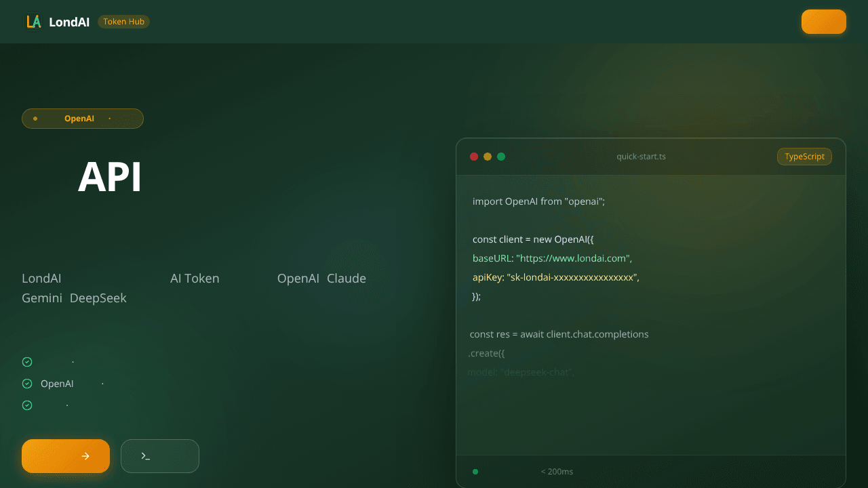
Task: Click the green dot in code window header
Action: [x=501, y=157]
